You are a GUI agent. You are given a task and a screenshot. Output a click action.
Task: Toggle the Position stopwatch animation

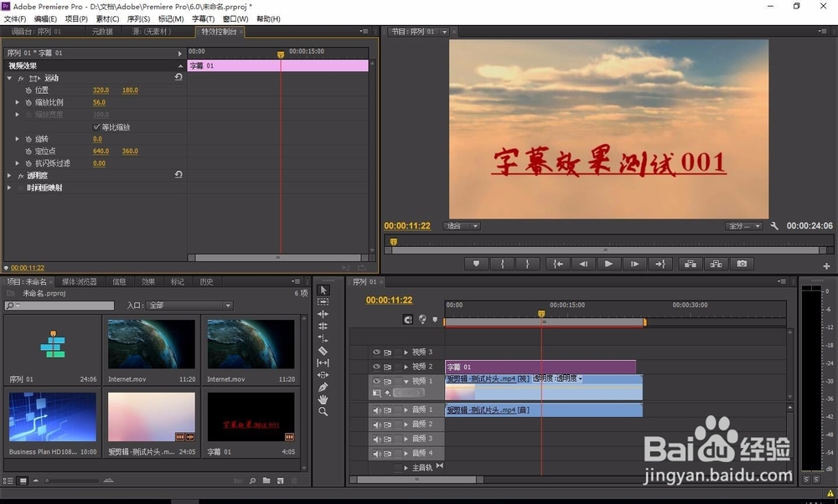(x=28, y=90)
